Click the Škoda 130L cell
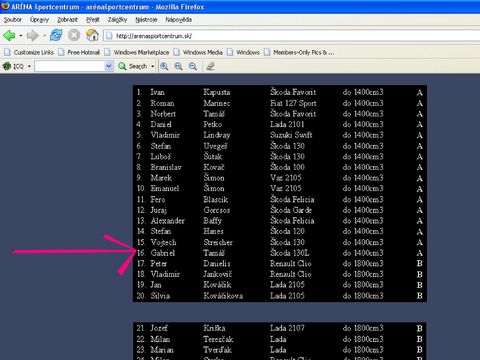 pos(289,253)
